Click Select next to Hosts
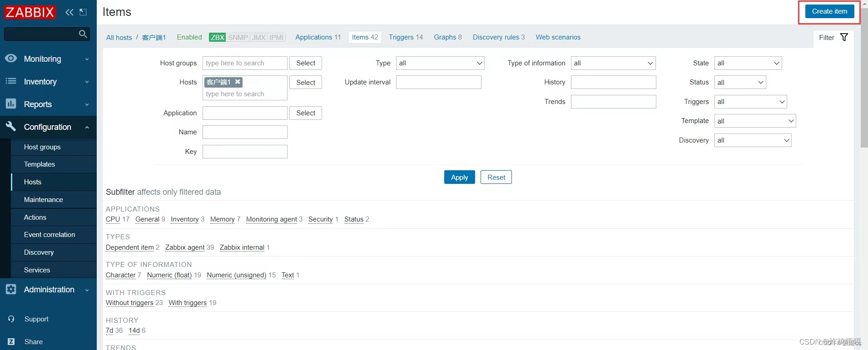The image size is (868, 350). 306,82
